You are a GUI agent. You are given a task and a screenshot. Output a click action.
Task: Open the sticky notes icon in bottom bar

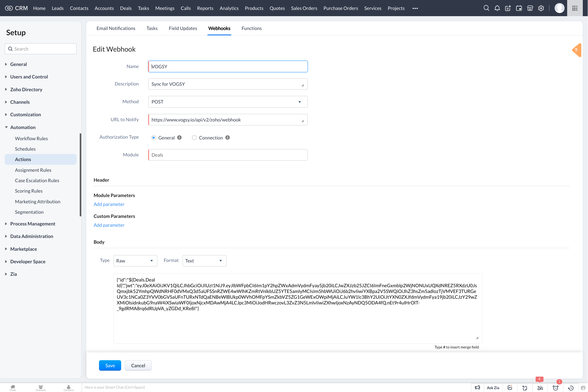coord(525,388)
